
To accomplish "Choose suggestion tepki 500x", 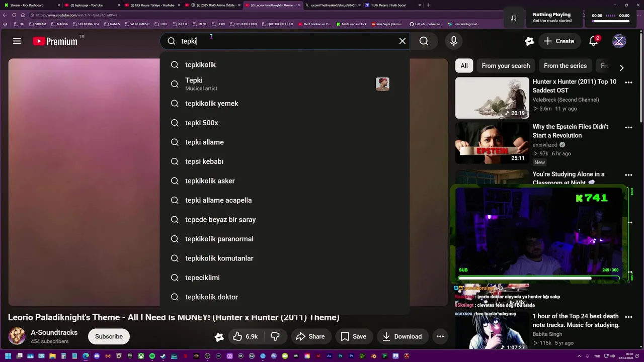I will (284, 123).
